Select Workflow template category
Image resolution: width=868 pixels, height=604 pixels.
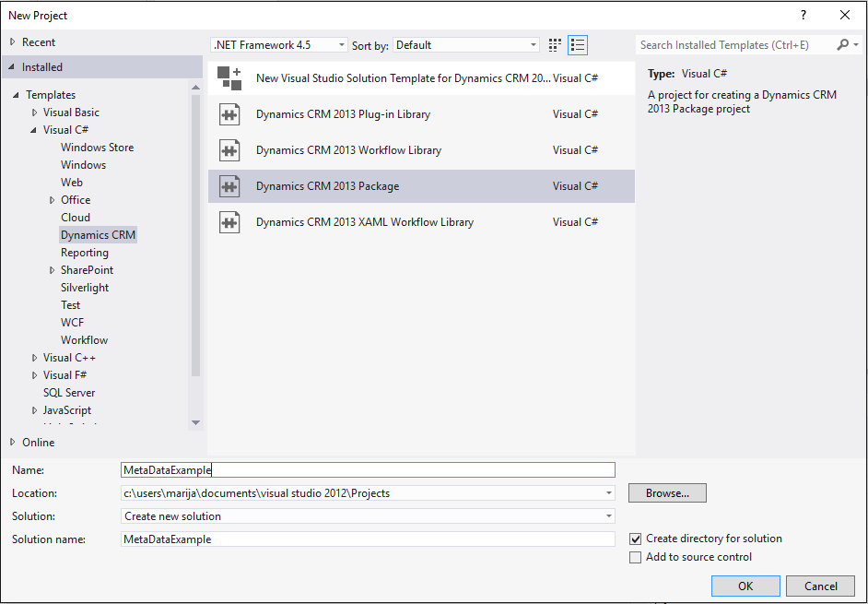(x=84, y=340)
